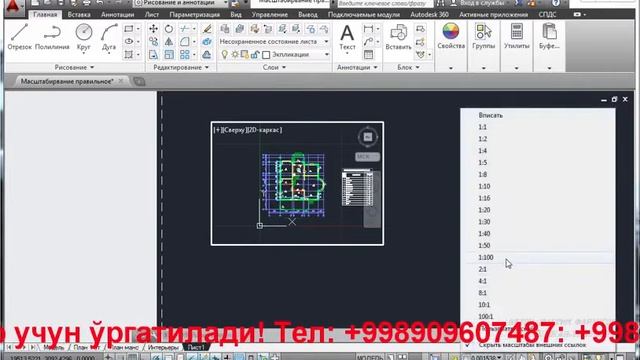Expand the Блок panel
640x360 pixels.
(408, 67)
